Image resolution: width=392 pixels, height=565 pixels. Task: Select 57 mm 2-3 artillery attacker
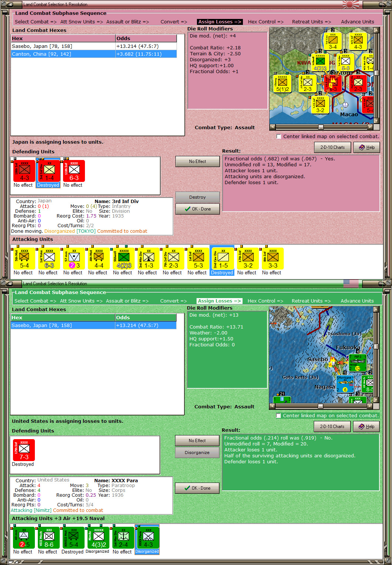click(74, 259)
